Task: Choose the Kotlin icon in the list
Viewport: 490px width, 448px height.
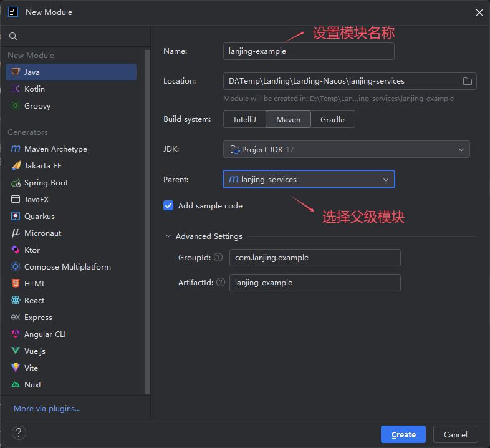Action: (x=16, y=89)
